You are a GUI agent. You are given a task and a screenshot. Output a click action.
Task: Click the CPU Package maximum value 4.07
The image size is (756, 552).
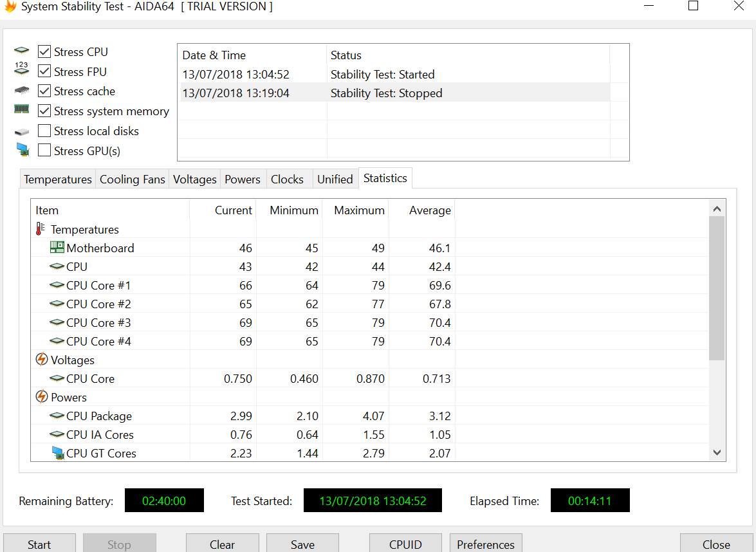tap(374, 416)
